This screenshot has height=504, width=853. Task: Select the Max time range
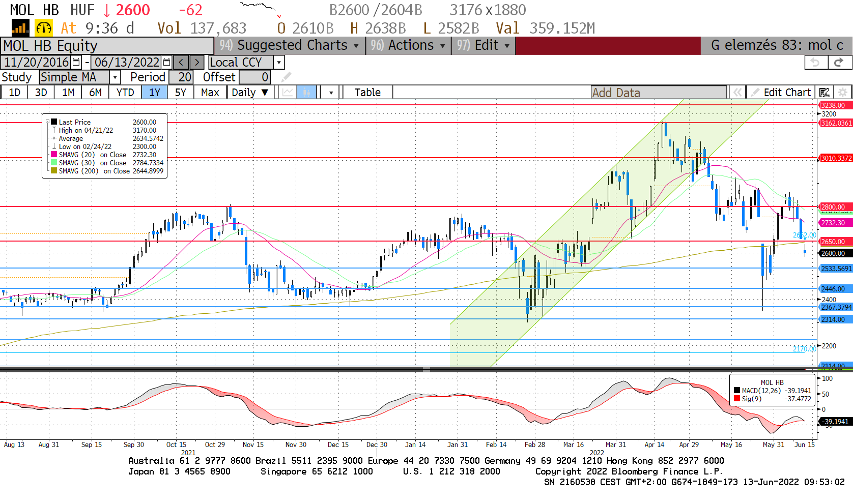210,92
